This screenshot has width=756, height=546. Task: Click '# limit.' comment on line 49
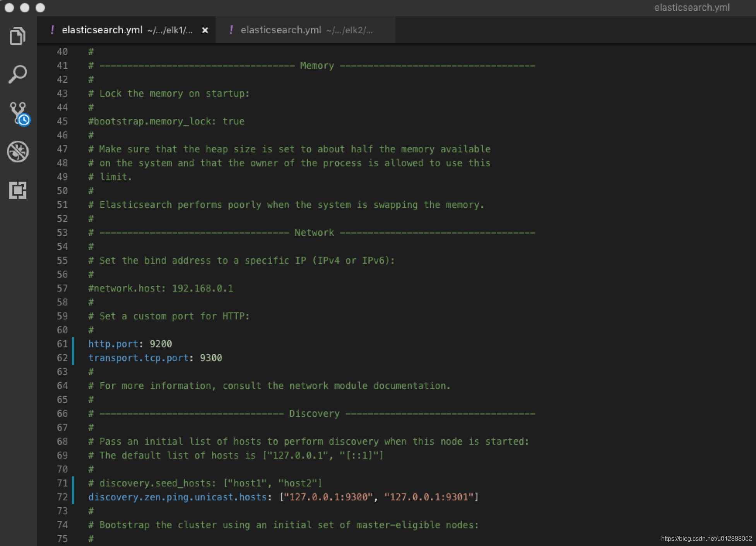click(x=110, y=177)
